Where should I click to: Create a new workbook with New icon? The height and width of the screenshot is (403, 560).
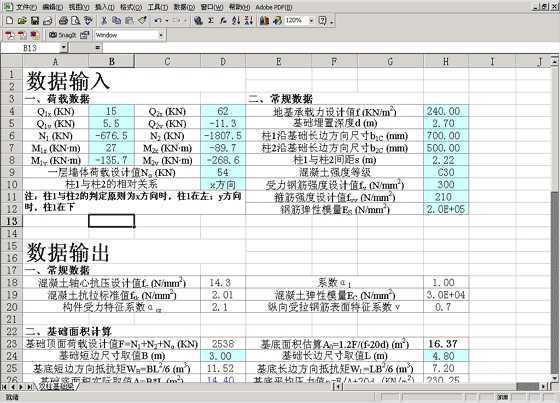point(9,20)
